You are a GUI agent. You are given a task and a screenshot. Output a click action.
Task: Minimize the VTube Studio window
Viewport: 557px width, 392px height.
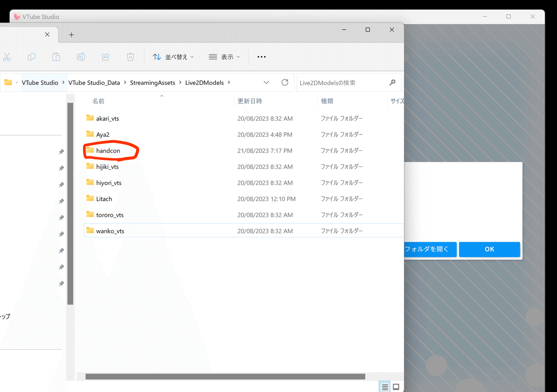(484, 17)
